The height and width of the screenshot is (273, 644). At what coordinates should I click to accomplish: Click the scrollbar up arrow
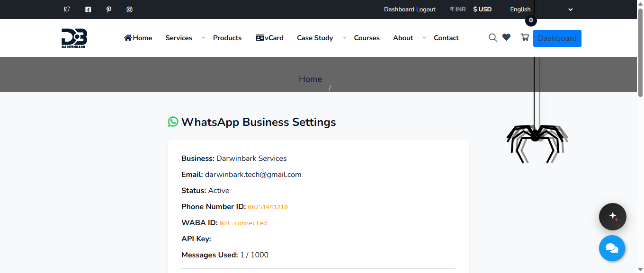click(640, 3)
